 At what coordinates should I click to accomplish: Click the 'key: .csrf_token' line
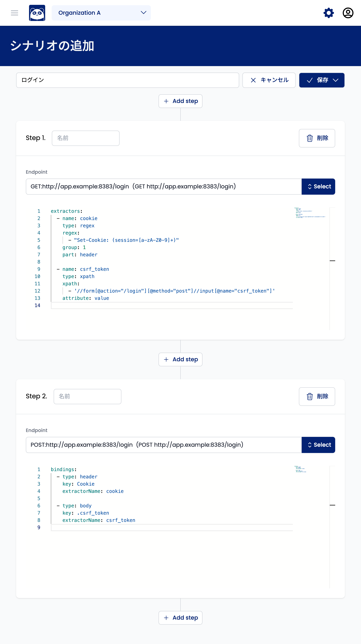(x=86, y=513)
